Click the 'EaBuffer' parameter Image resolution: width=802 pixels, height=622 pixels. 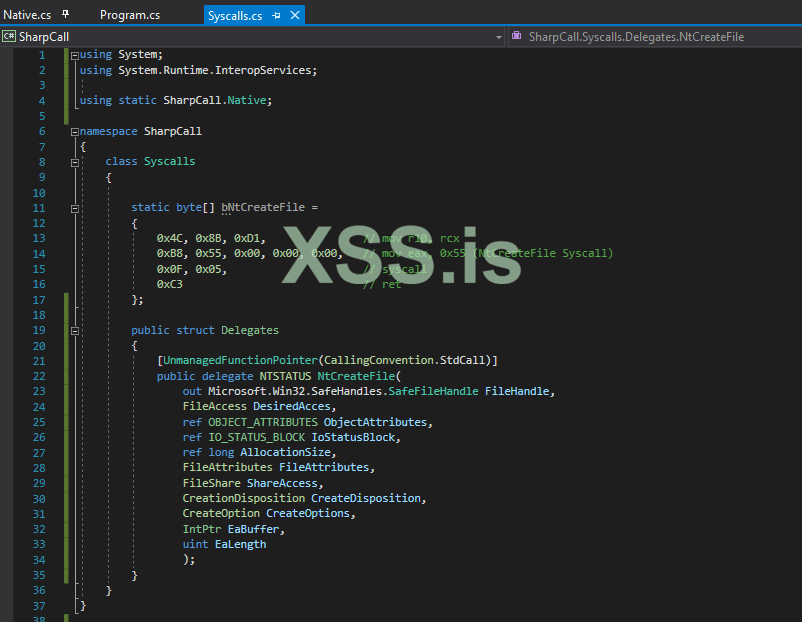[x=253, y=529]
